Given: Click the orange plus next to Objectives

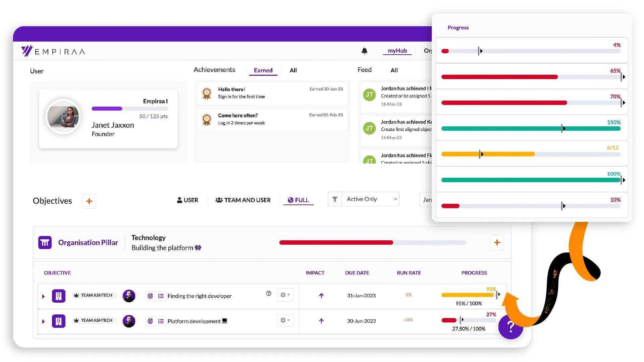Looking at the screenshot, I should (x=89, y=201).
